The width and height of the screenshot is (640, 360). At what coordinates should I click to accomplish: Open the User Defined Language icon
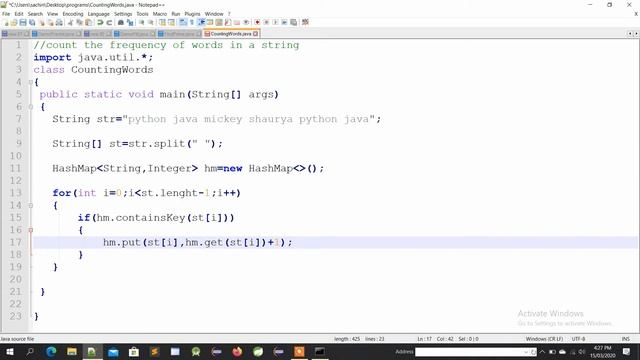point(210,22)
